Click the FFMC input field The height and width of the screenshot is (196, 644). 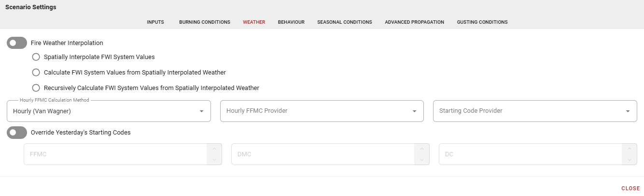tap(116, 154)
